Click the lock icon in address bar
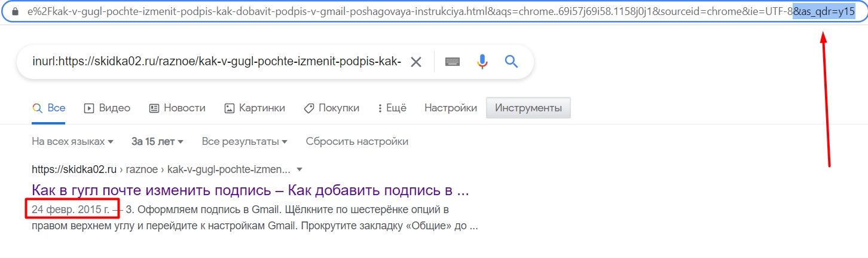This screenshot has width=868, height=258. coord(16,12)
